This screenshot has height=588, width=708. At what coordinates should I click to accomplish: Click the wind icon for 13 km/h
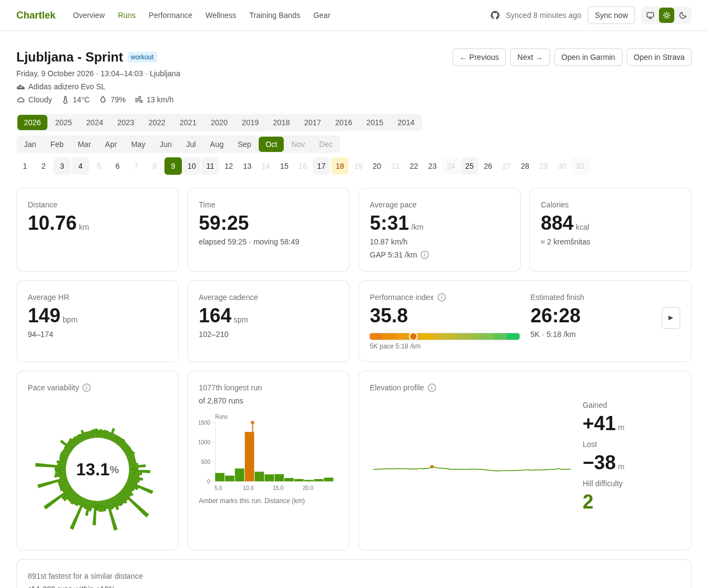point(139,100)
